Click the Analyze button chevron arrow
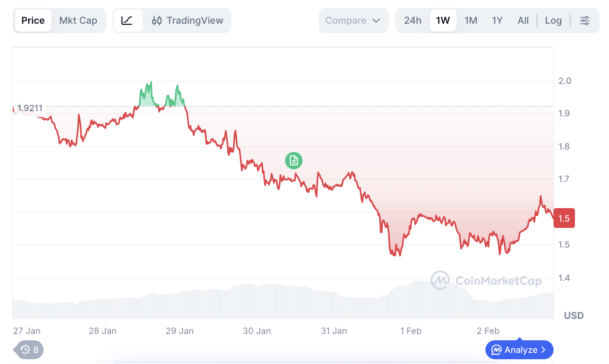 tap(544, 350)
